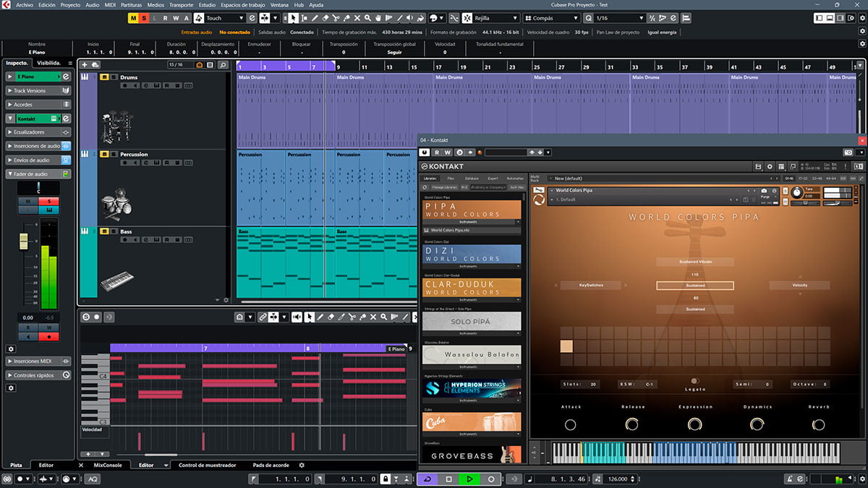Screen dimensions: 868x488
Task: Click the Attack knob in Pipa instrument
Action: click(570, 424)
